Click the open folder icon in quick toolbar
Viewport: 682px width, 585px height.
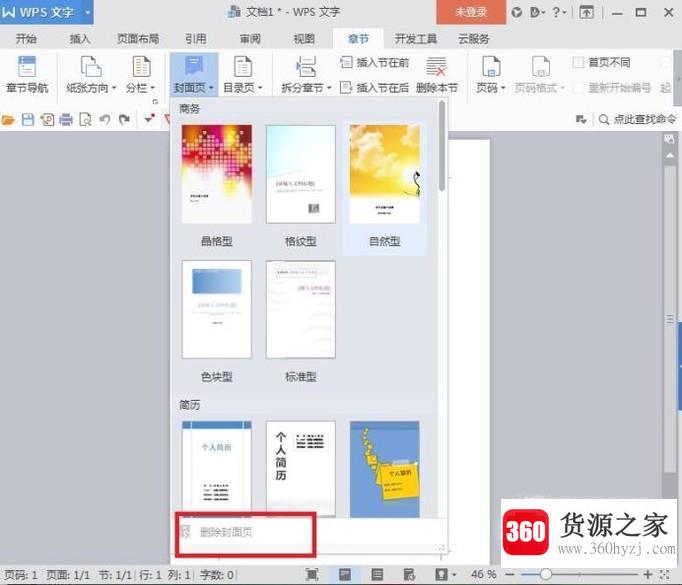[8, 119]
